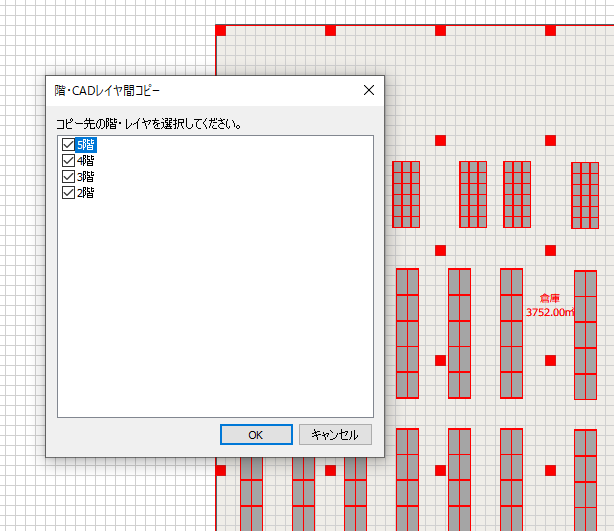Deselect the 3階 checkbox
614x531 pixels.
pyautogui.click(x=68, y=176)
